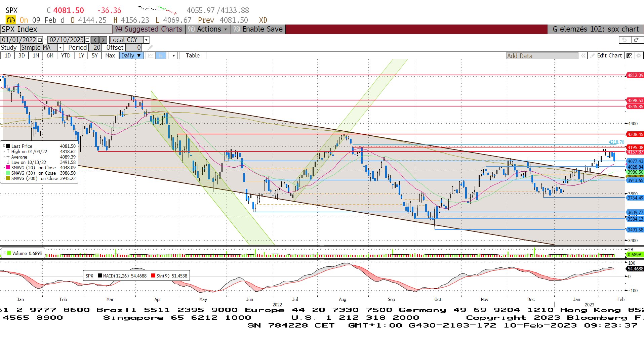
Task: Click the SPX intraday sparkline thumbnail
Action: (157, 9)
